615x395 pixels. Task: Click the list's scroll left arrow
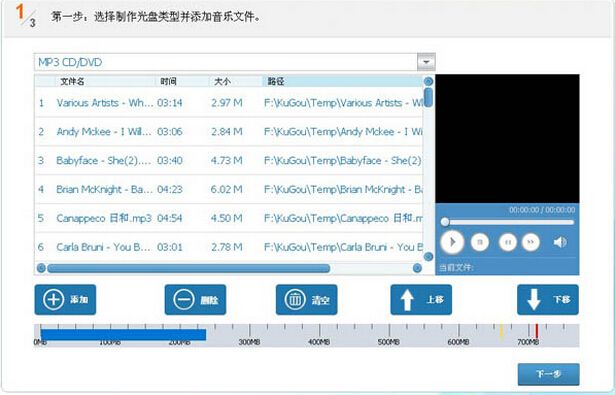point(41,268)
